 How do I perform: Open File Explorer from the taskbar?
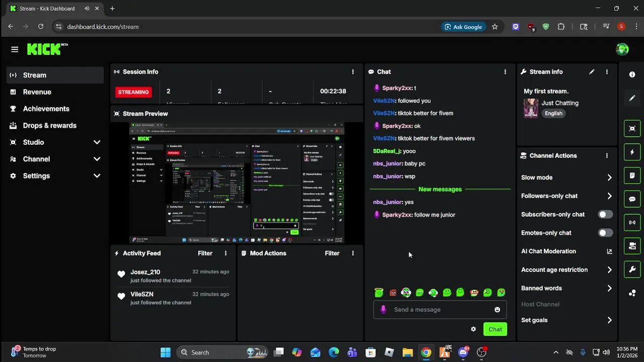click(408, 352)
